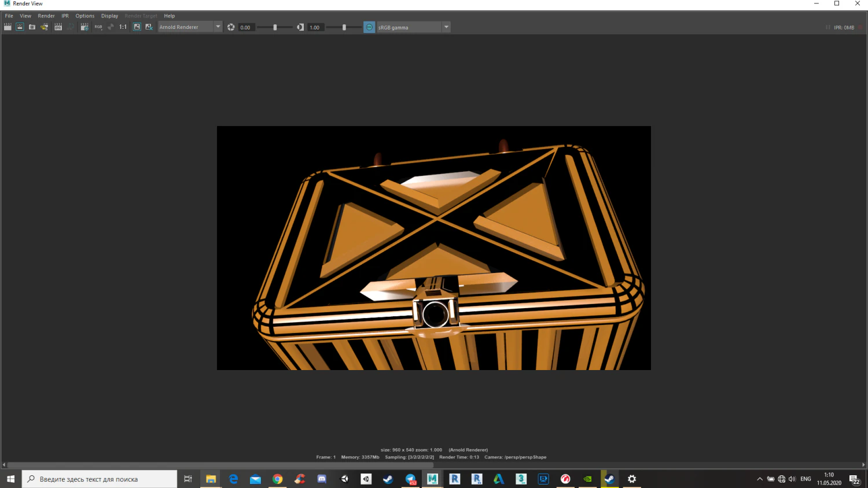This screenshot has width=868, height=488.
Task: Click the exposure slider handle
Action: [275, 27]
